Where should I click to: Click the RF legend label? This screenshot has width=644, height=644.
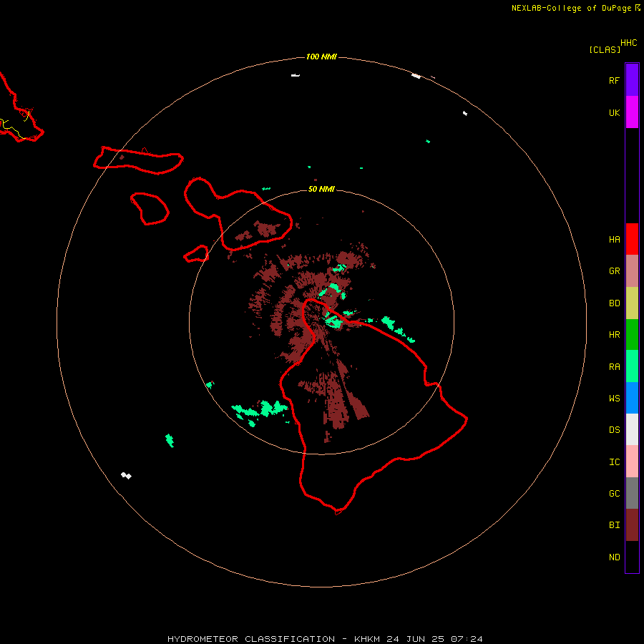[614, 81]
